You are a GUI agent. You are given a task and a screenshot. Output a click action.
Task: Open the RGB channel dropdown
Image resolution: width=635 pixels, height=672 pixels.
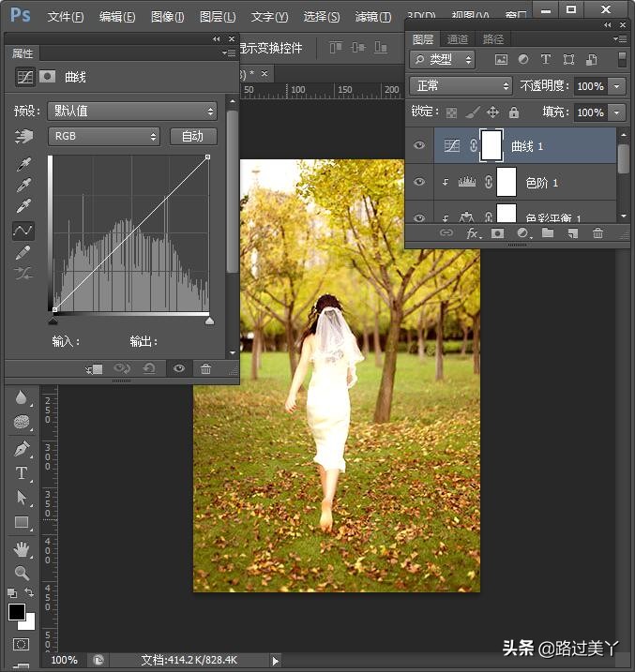(x=104, y=136)
